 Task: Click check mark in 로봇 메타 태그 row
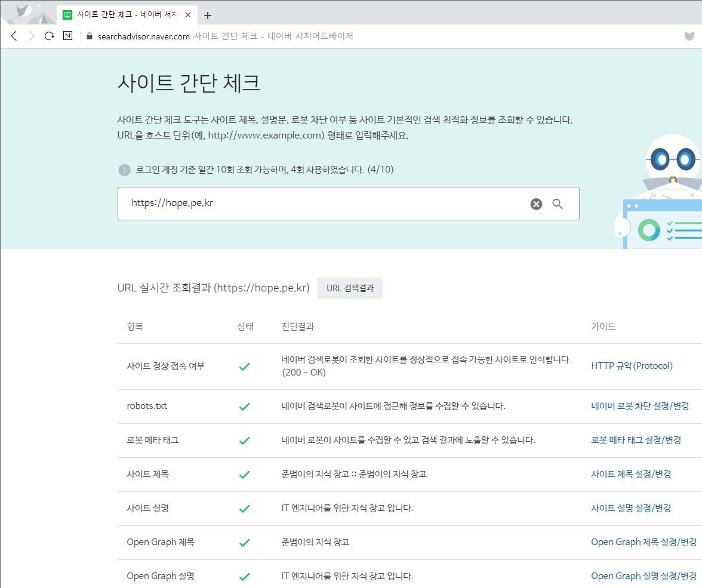[x=245, y=440]
